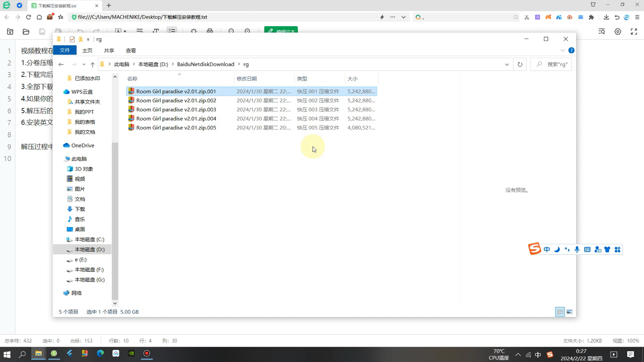Show hidden system tray icons

(x=518, y=355)
